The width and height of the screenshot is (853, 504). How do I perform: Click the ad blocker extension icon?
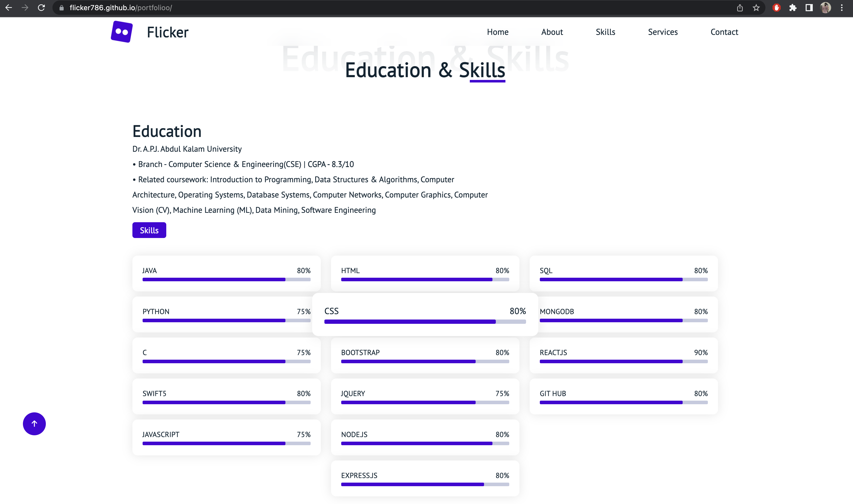click(777, 7)
